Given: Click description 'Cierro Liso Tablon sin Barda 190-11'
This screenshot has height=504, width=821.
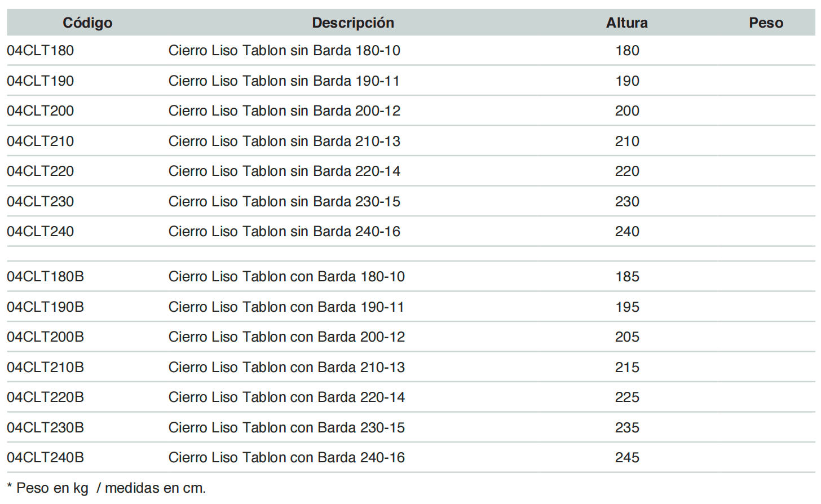Looking at the screenshot, I should click(284, 81).
